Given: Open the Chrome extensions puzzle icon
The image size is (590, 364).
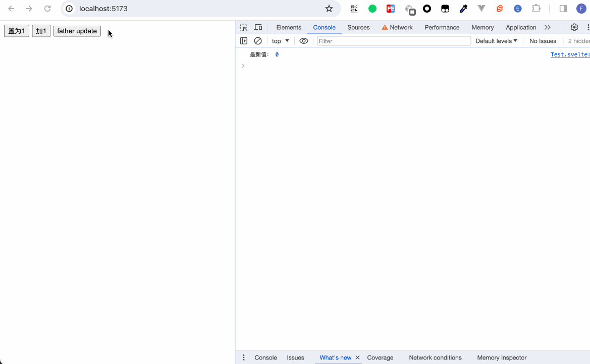Looking at the screenshot, I should point(536,9).
